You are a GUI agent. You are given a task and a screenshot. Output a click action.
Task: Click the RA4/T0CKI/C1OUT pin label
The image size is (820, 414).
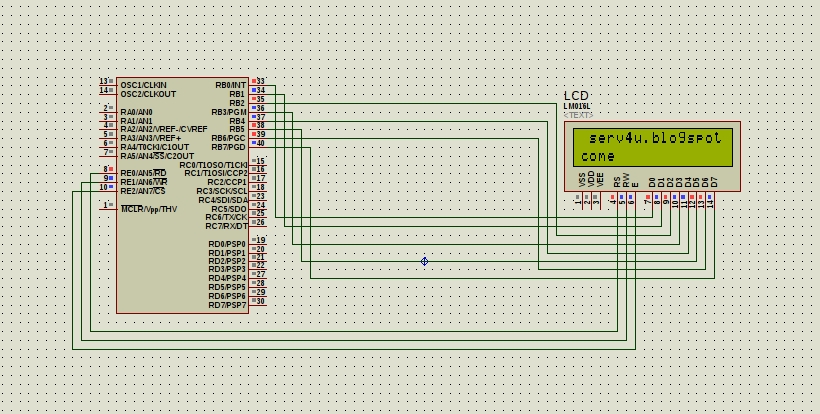tap(155, 147)
